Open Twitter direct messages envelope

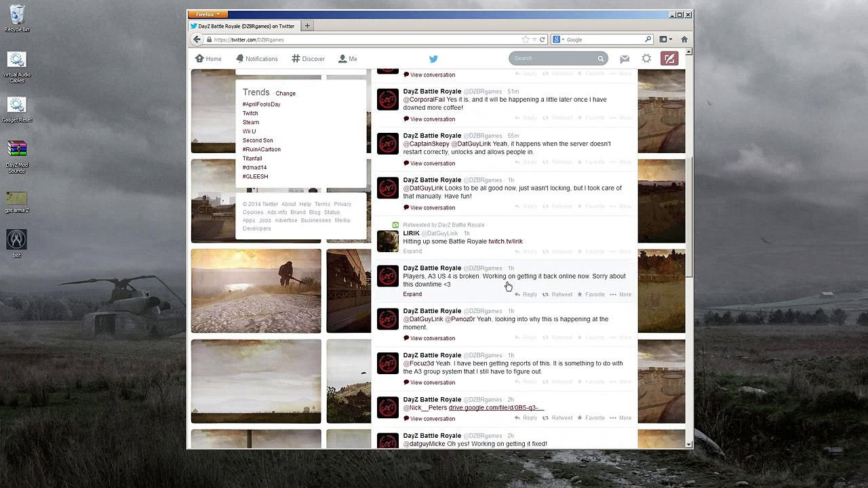(x=625, y=59)
